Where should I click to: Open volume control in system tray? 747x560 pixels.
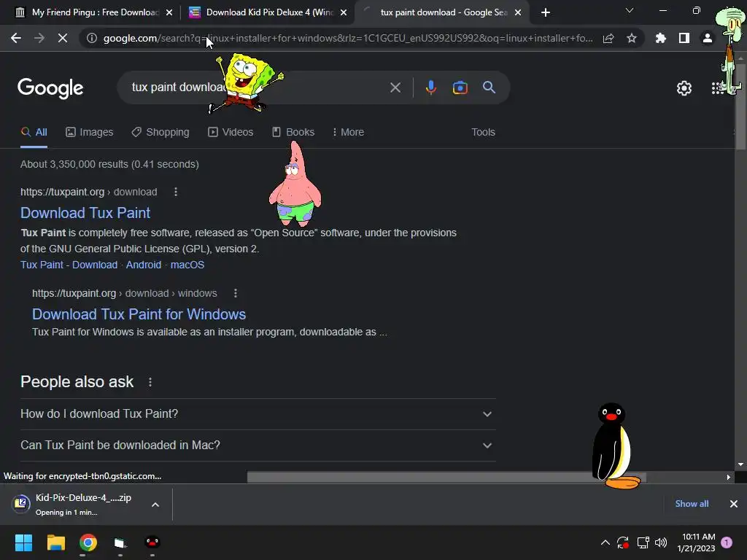point(661,542)
